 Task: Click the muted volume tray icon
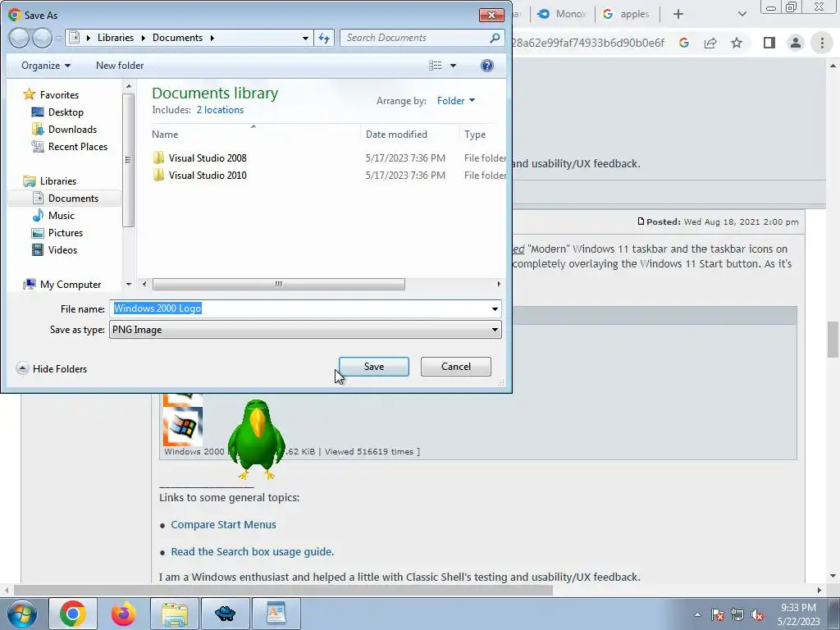757,614
